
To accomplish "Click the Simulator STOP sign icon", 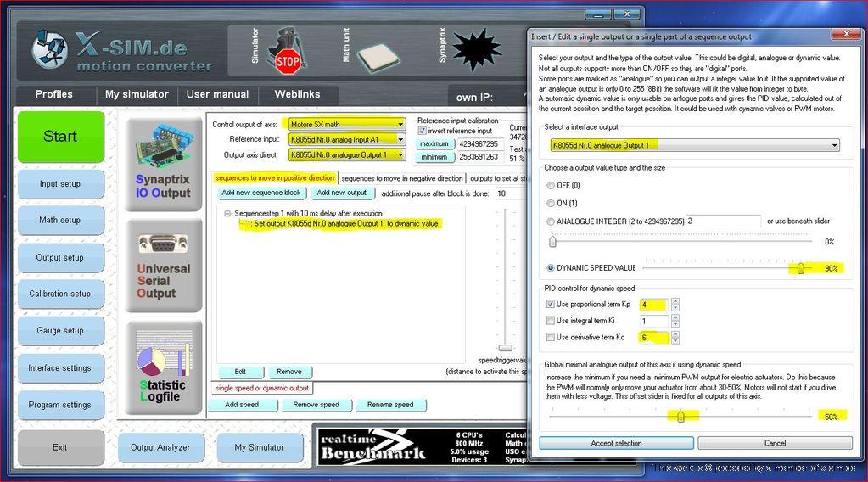I will [288, 51].
